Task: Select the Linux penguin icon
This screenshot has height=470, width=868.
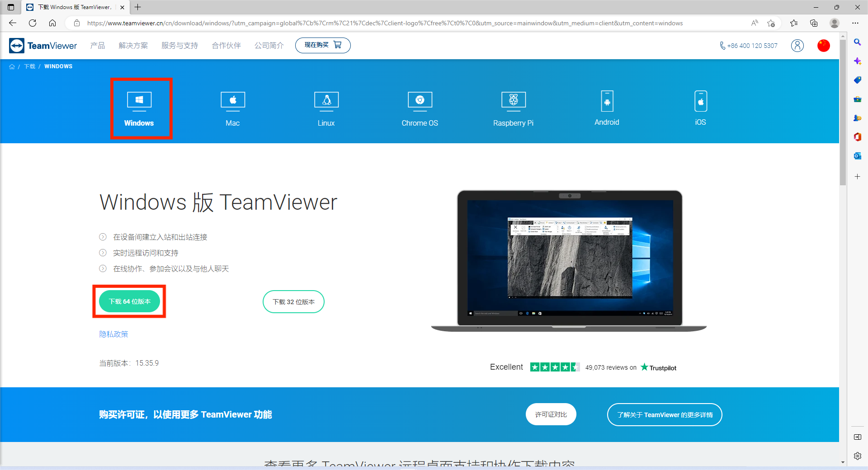Action: pos(326,102)
